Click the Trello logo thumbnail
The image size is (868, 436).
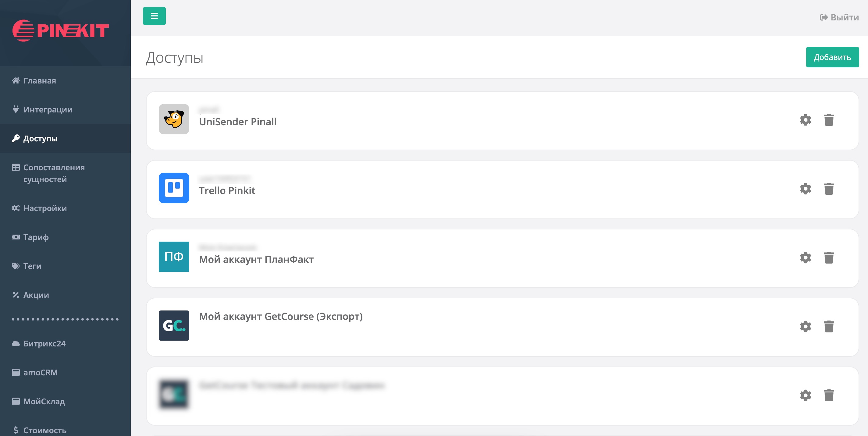coord(174,188)
